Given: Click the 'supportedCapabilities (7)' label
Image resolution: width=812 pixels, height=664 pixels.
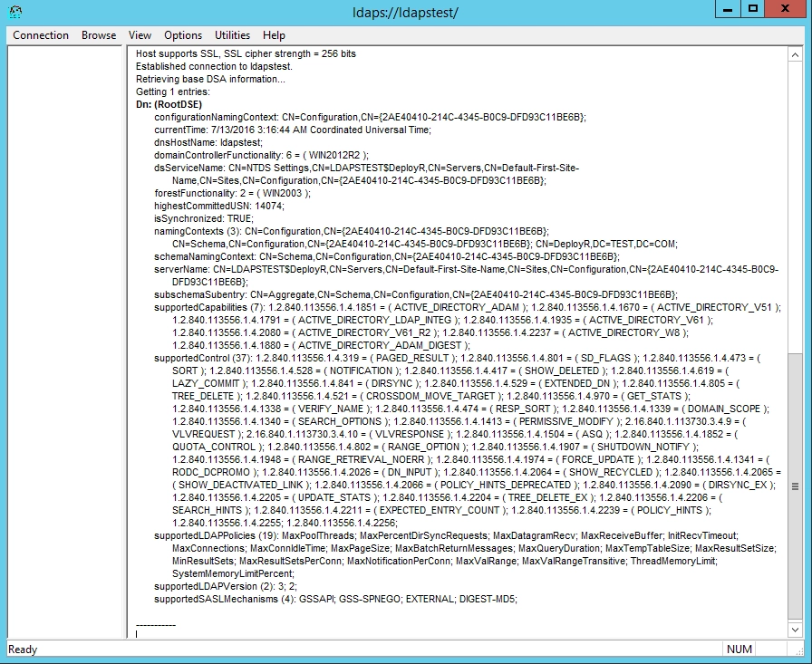Looking at the screenshot, I should [x=209, y=307].
